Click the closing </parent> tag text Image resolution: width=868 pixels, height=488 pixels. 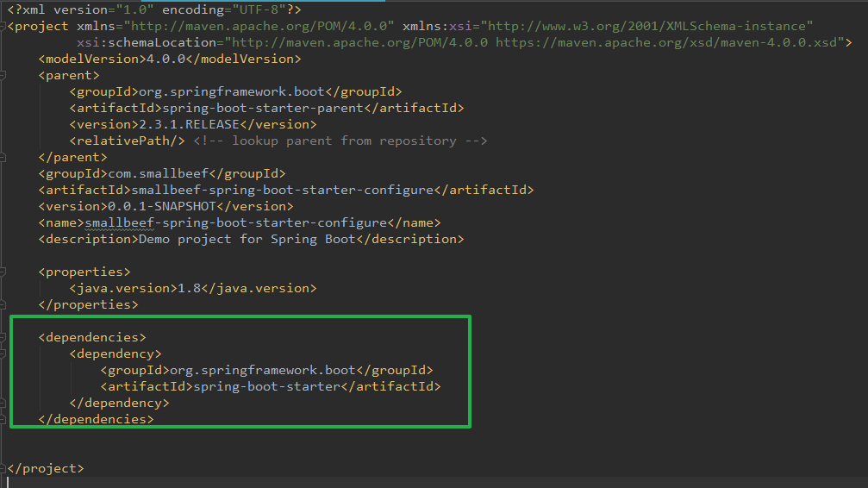[x=72, y=157]
